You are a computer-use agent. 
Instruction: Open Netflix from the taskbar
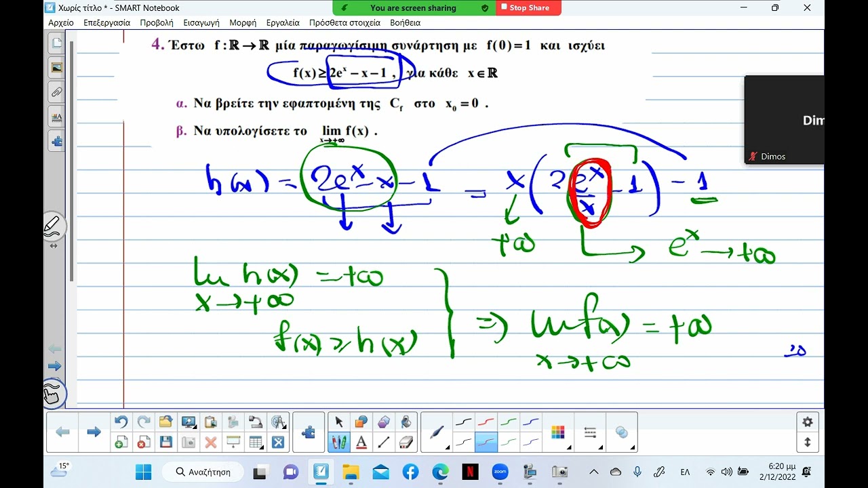(x=470, y=472)
